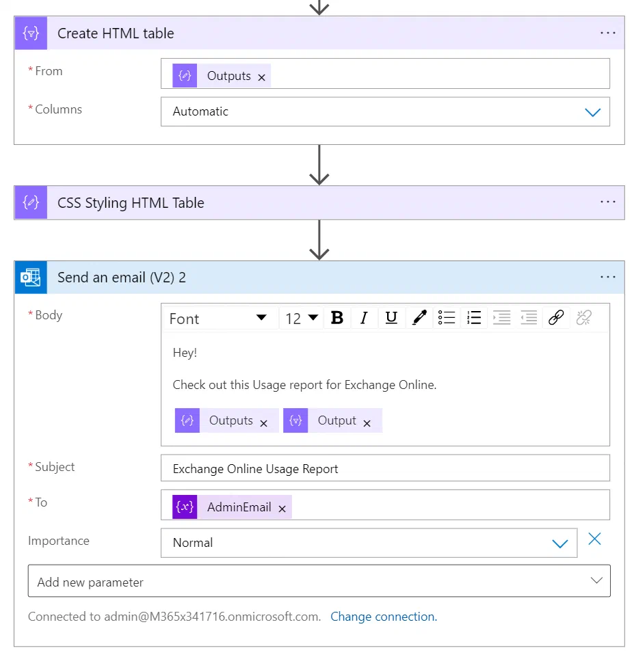634x672 pixels.
Task: Toggle bold formatting in email body
Action: (x=337, y=318)
